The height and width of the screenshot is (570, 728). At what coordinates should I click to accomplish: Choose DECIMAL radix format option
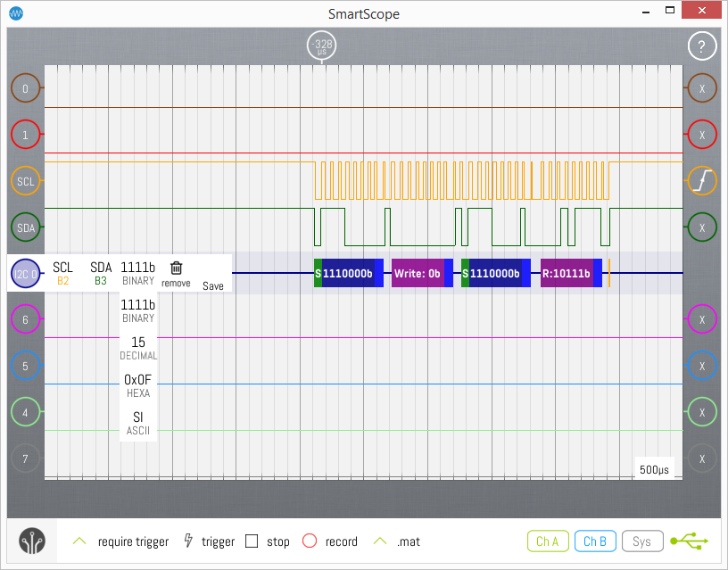pos(138,348)
